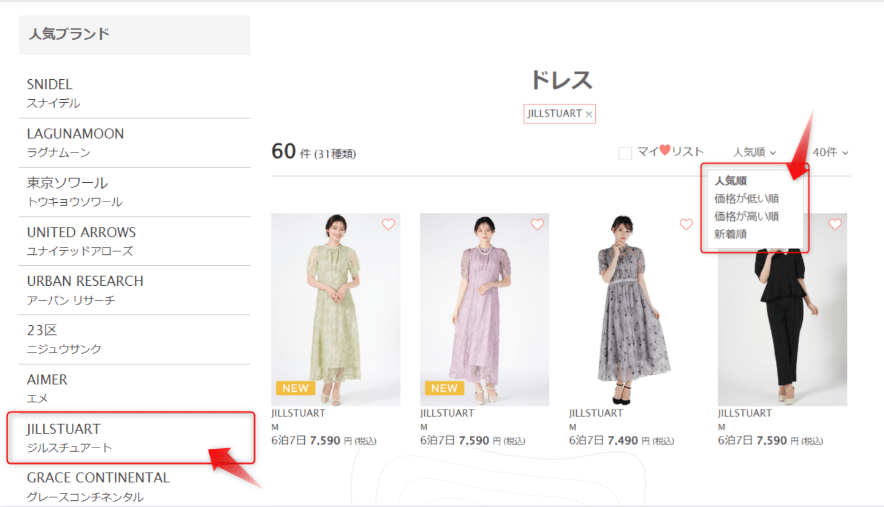
Task: Open the green dress product photo
Action: coord(335,309)
